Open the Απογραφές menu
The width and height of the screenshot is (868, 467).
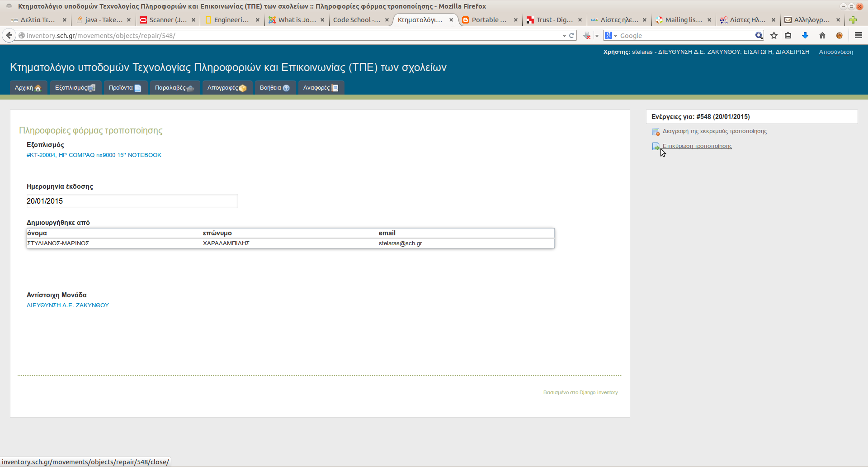click(x=227, y=88)
